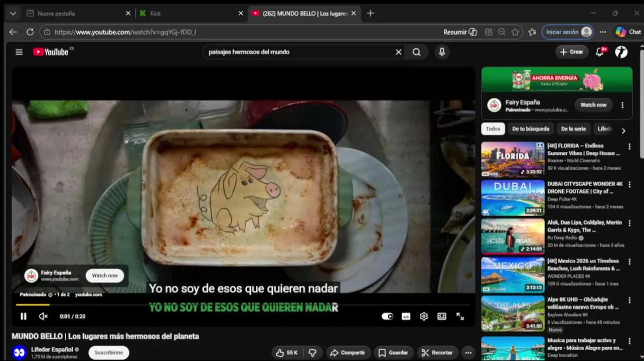Open options for Alpe 8K UHD video

point(629,300)
